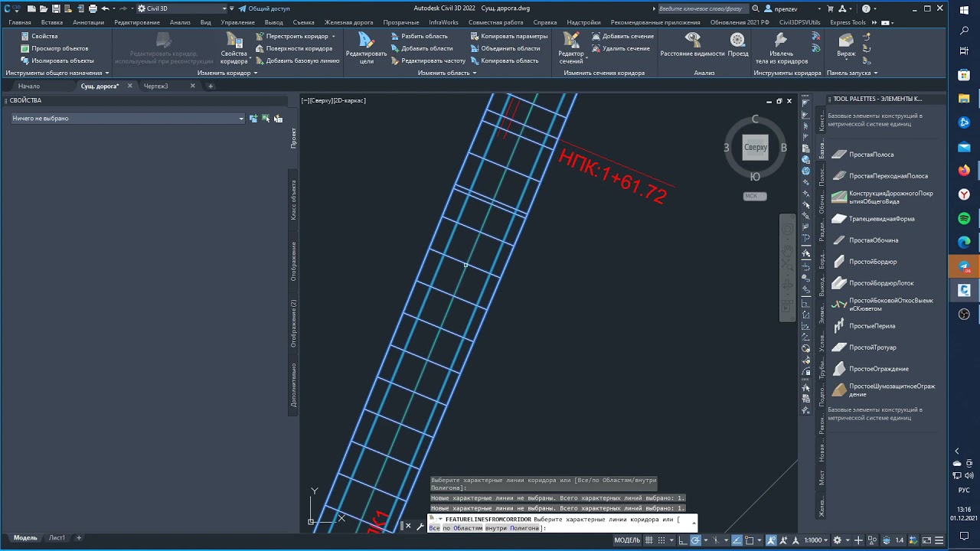
Task: Toggle snap mode in status bar
Action: point(662,540)
